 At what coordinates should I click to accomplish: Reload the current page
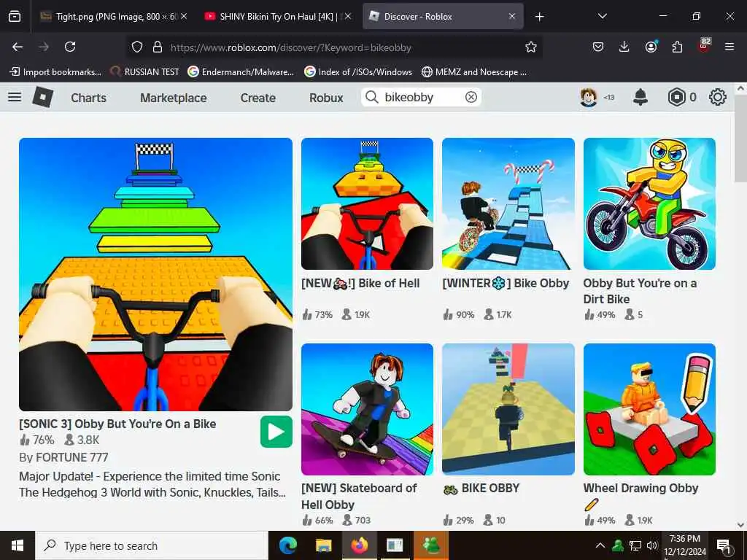click(x=70, y=47)
